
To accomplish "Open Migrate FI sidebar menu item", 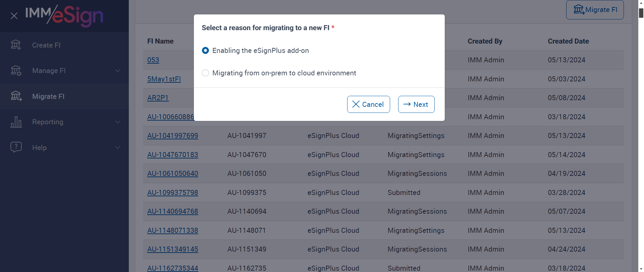I will (x=48, y=96).
